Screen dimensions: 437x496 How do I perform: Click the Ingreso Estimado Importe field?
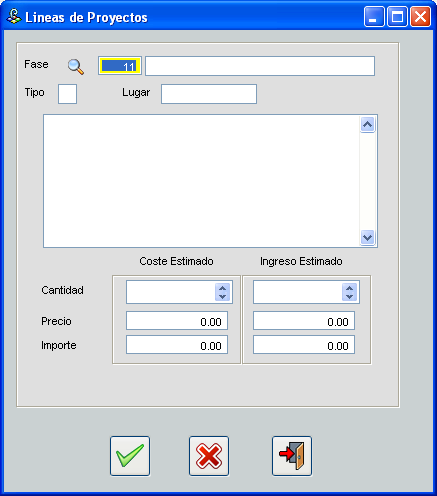tap(304, 345)
